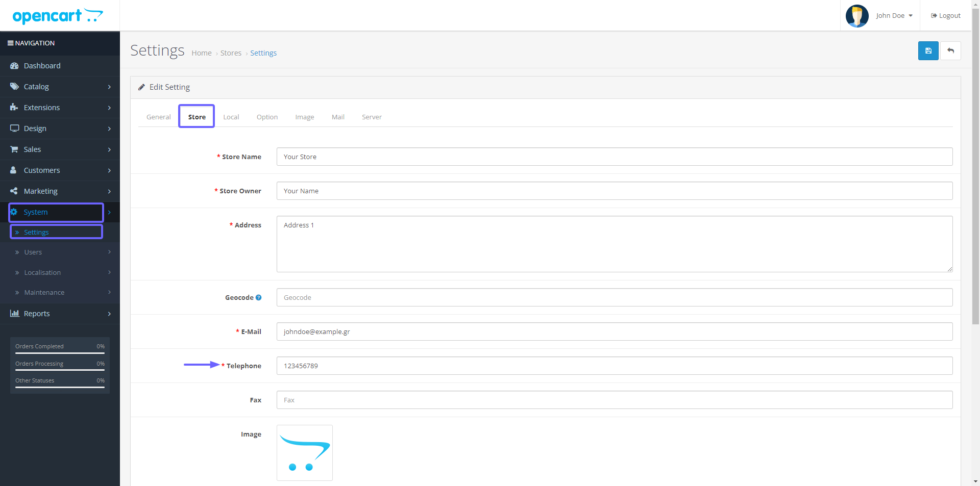The width and height of the screenshot is (980, 486).
Task: Click the back/cancel arrow button
Action: (950, 51)
